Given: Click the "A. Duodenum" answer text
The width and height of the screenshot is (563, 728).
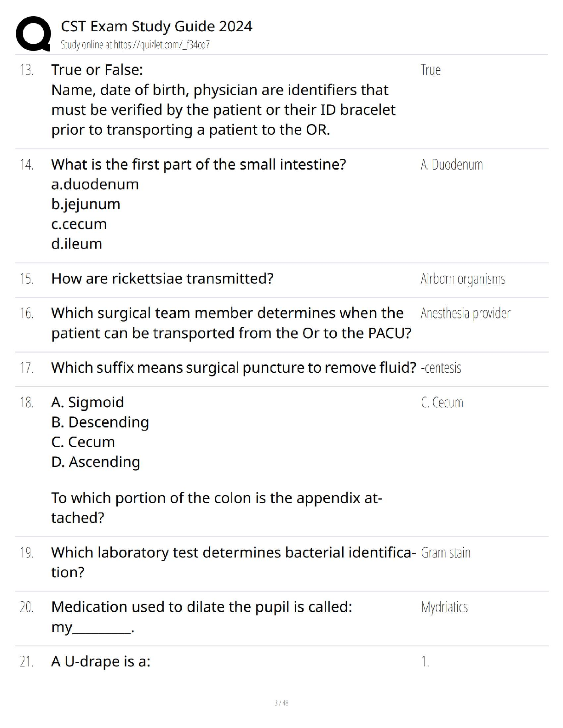Looking at the screenshot, I should coord(451,165).
